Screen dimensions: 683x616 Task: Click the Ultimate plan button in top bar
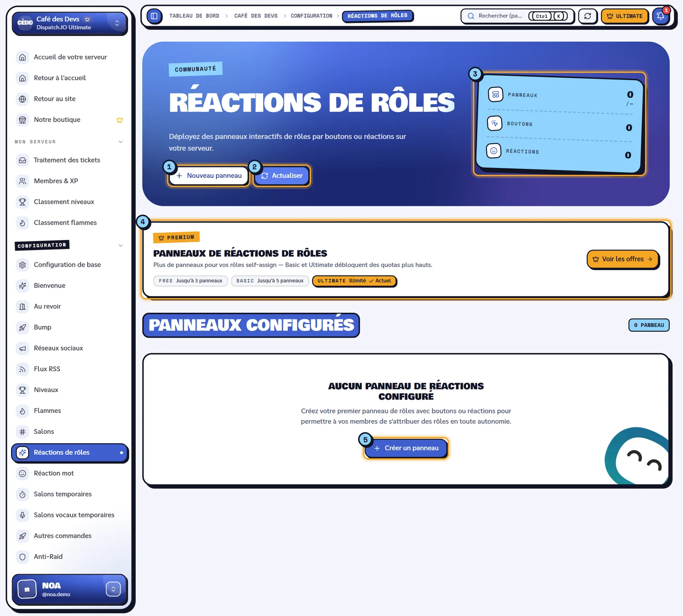[x=625, y=16]
